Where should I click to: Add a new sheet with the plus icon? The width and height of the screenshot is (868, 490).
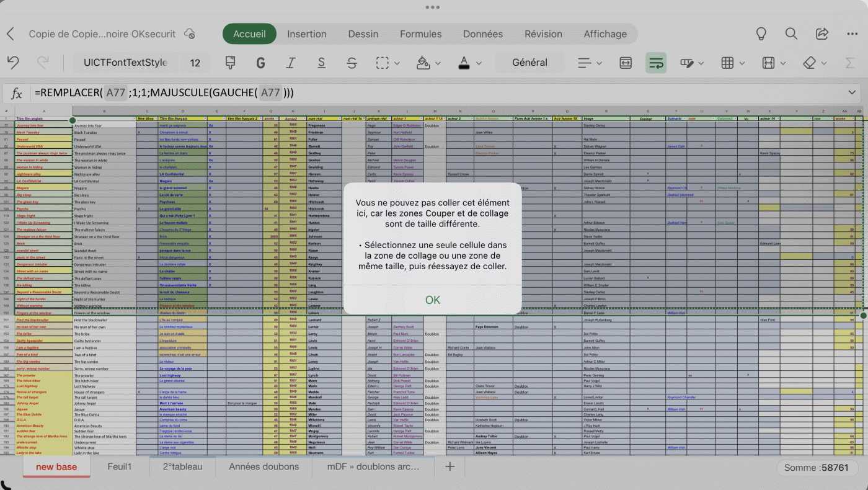(450, 466)
